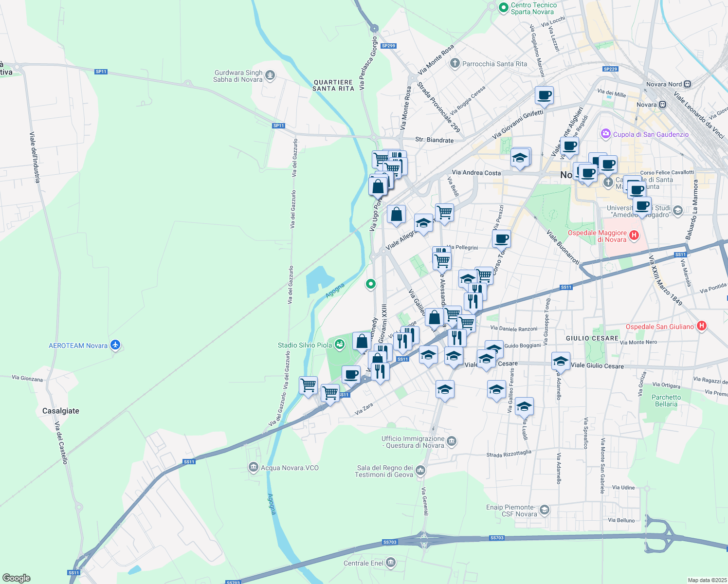Click the Via Perlasca Giorgio road label
The width and height of the screenshot is (728, 584).
click(x=368, y=63)
